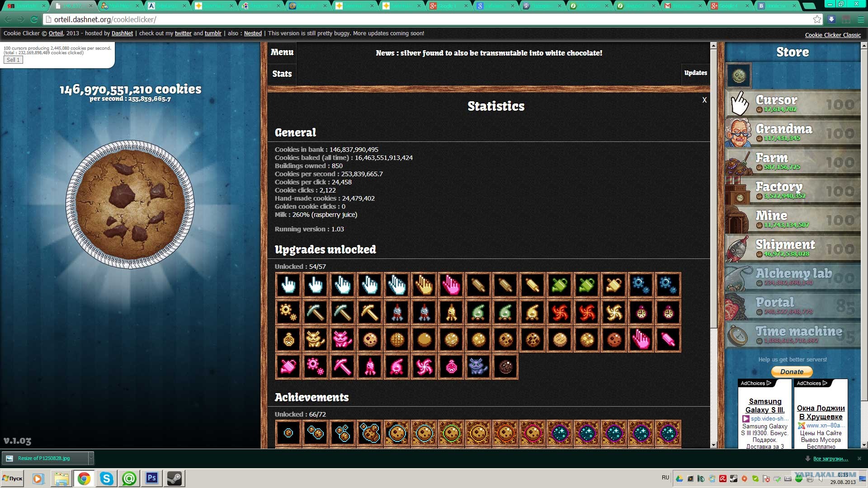Follow the tumblr link
Viewport: 868px width, 488px height.
coord(213,33)
